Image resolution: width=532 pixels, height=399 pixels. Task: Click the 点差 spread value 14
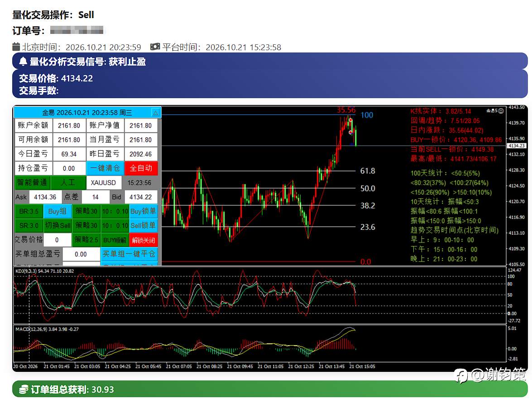tap(96, 197)
